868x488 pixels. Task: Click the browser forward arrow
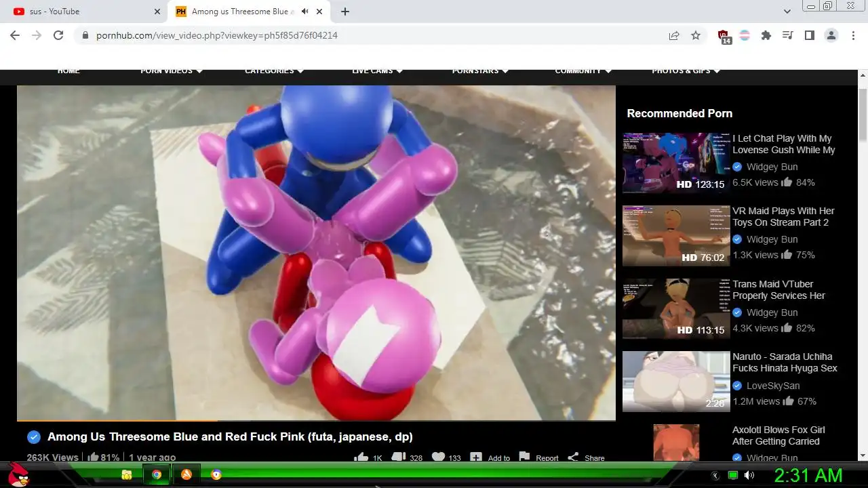pyautogui.click(x=37, y=35)
